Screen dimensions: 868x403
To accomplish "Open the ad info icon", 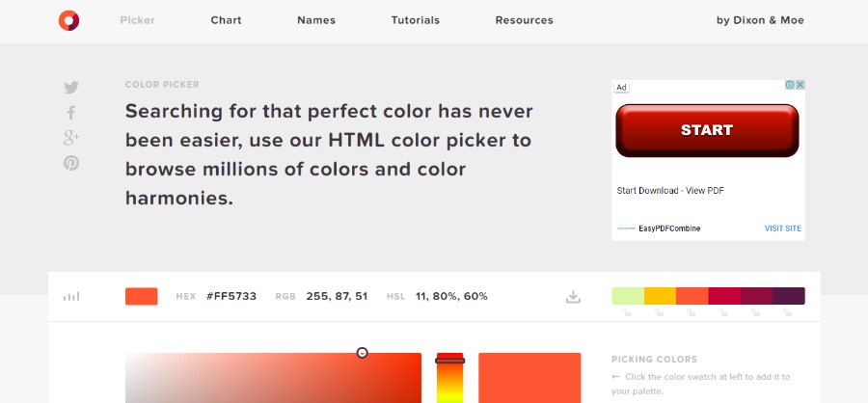I will (x=790, y=85).
